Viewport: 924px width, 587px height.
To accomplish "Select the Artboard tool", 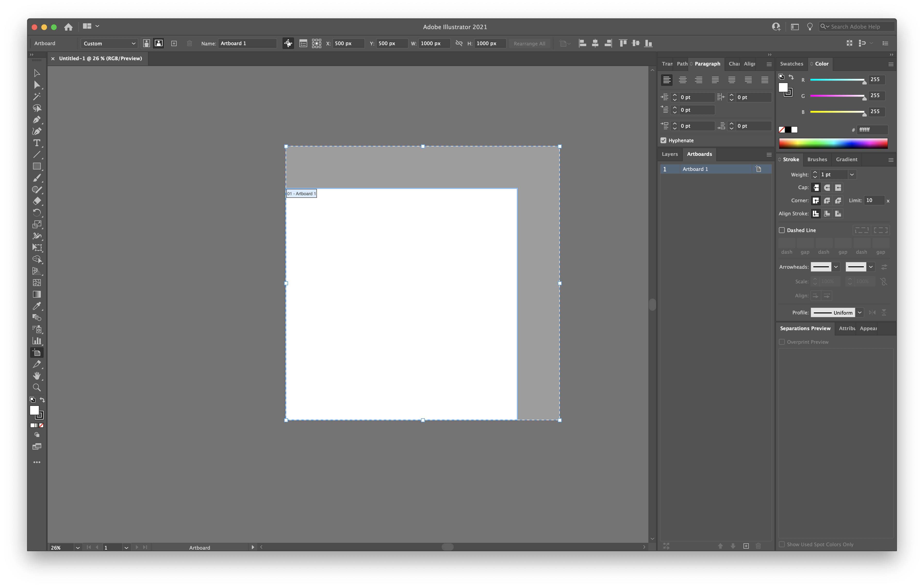I will 37,353.
